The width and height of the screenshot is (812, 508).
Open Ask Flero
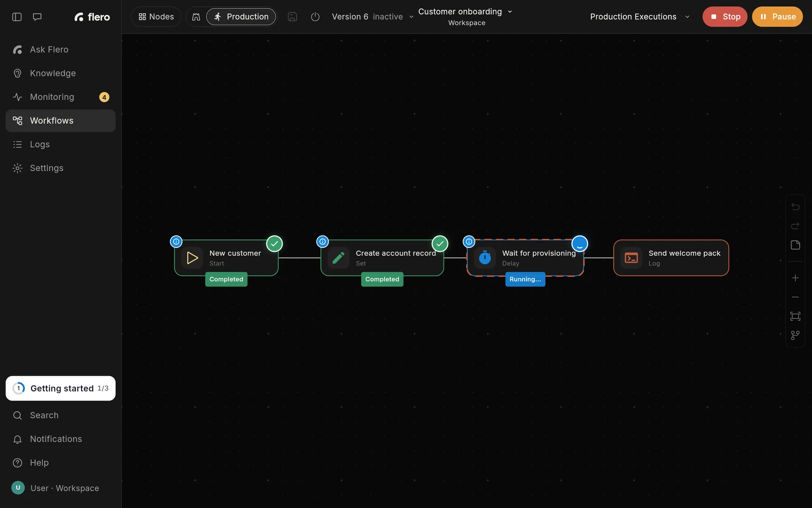60,50
